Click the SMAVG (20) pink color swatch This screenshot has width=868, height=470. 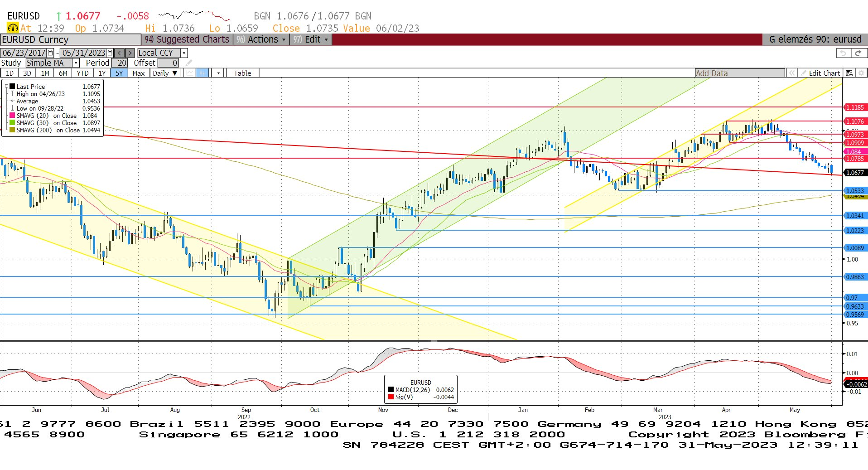click(x=13, y=116)
